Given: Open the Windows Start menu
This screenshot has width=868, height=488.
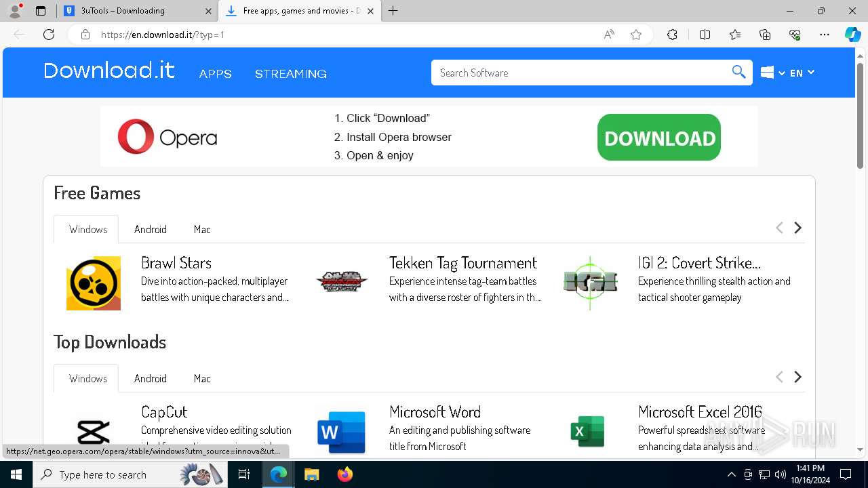Looking at the screenshot, I should [16, 474].
